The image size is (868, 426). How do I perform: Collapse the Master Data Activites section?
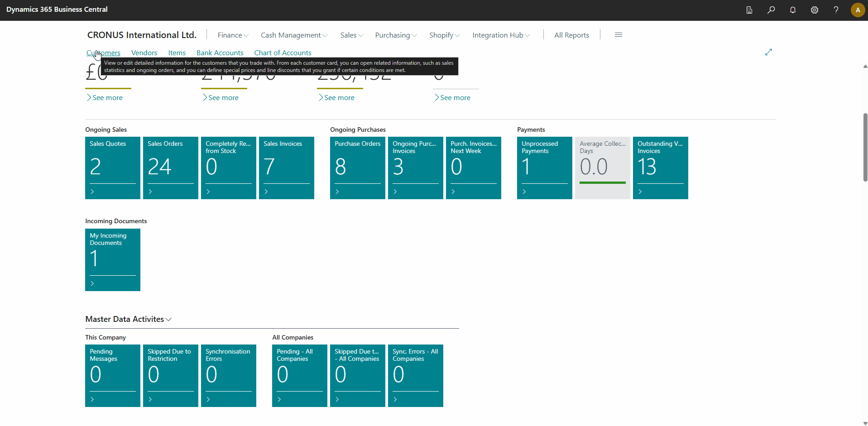(129, 319)
